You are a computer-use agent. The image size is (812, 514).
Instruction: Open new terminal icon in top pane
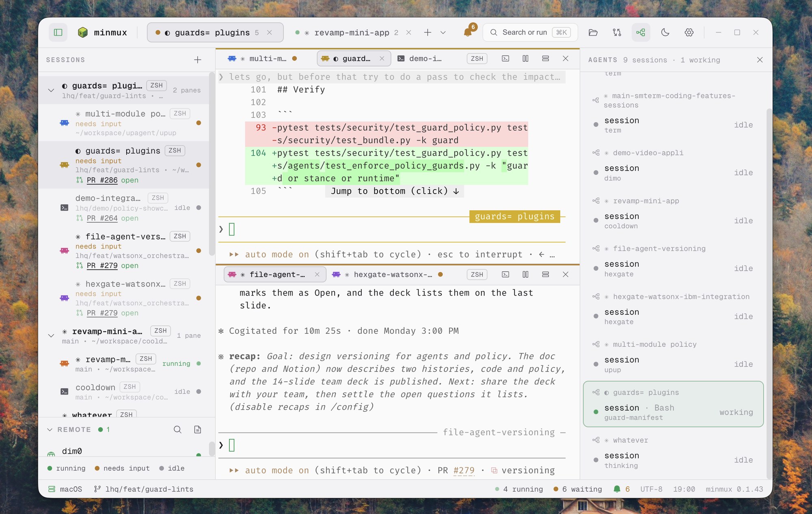(x=505, y=58)
